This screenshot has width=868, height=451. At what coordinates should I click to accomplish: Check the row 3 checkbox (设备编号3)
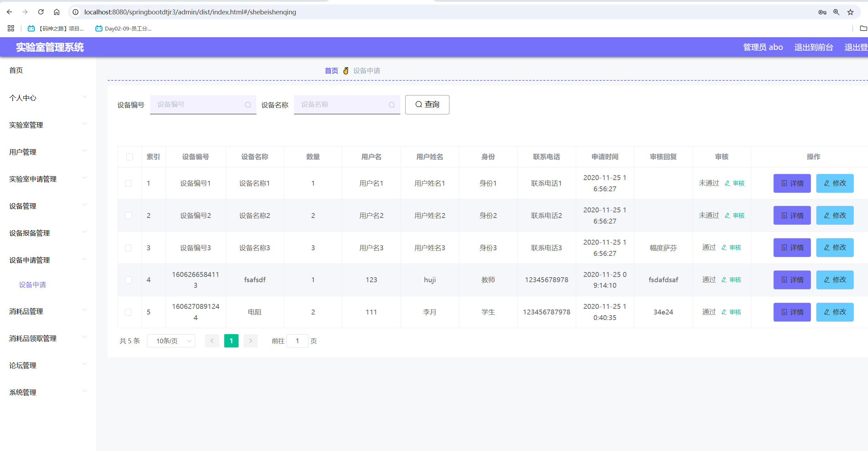point(129,248)
